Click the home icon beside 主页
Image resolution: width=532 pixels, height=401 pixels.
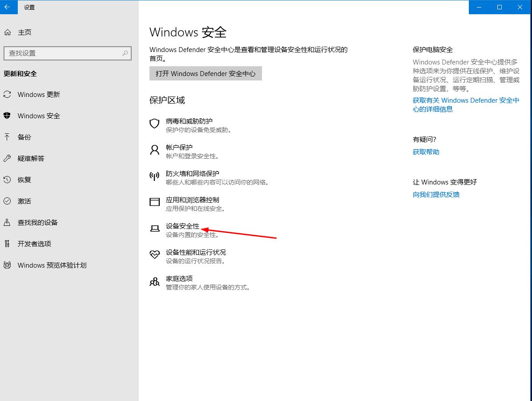[x=8, y=32]
